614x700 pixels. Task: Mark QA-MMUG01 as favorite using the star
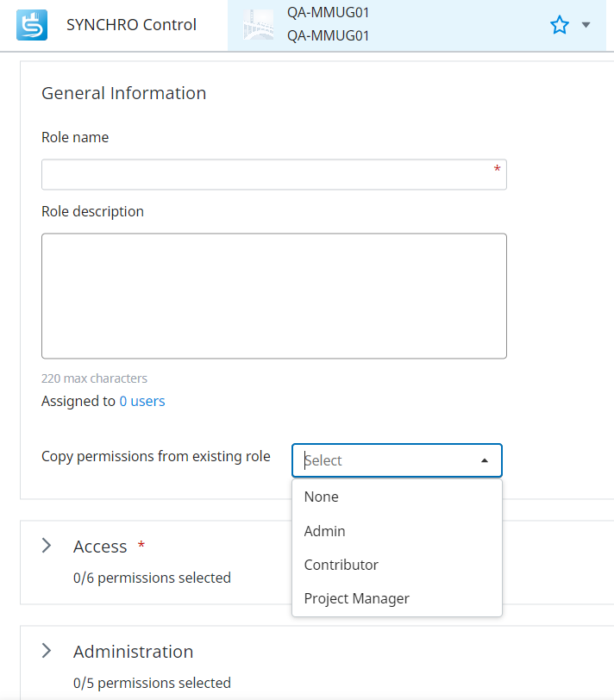click(x=558, y=26)
